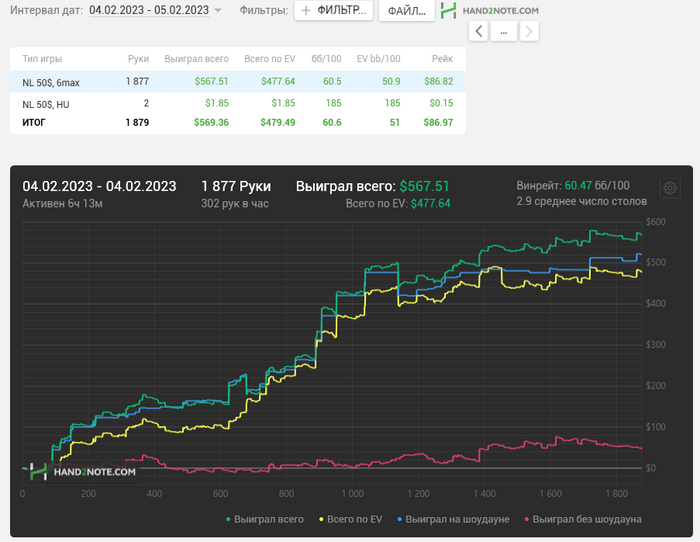Select the NL 50$, 6max row

(x=238, y=82)
